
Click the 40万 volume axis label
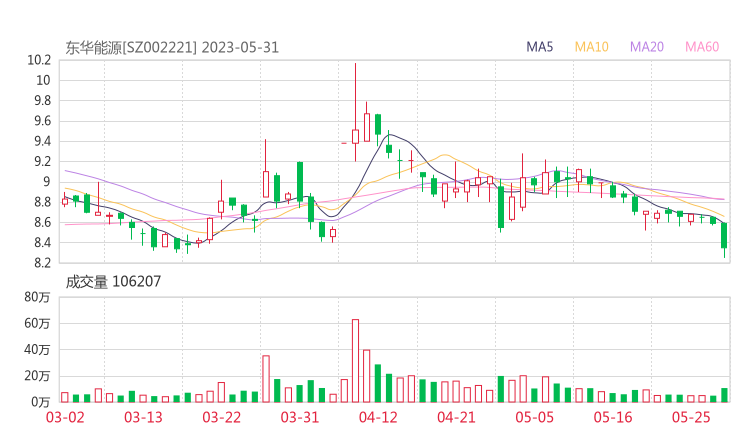click(37, 350)
